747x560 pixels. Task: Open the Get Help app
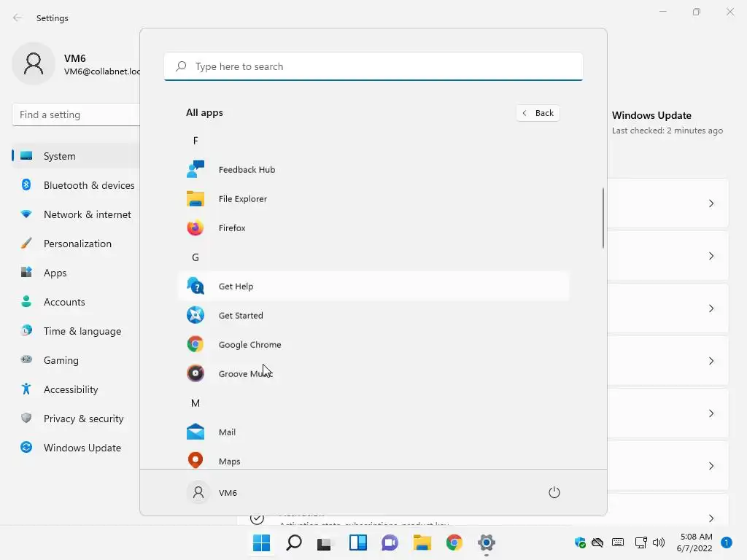[373, 286]
